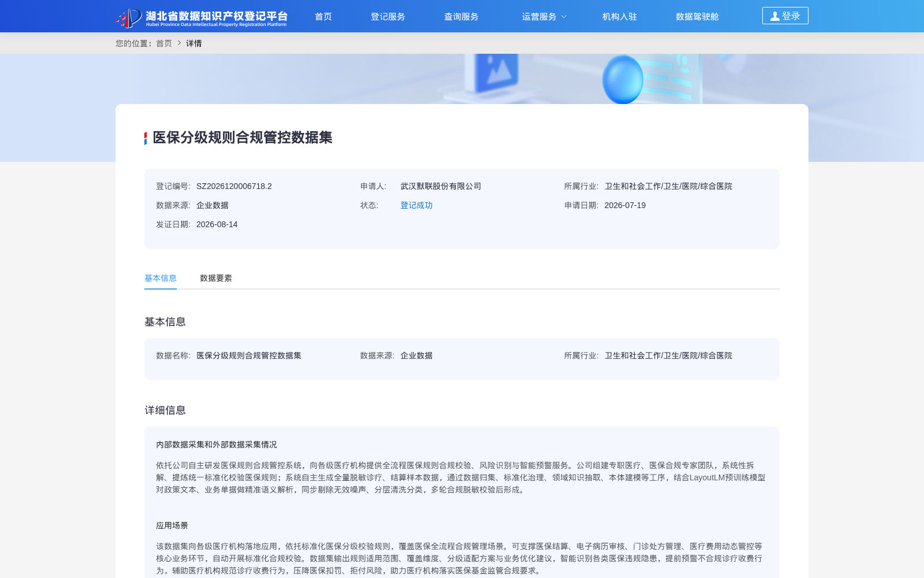Click the 您的位置 breadcrumb label
The width and height of the screenshot is (924, 578).
[134, 43]
